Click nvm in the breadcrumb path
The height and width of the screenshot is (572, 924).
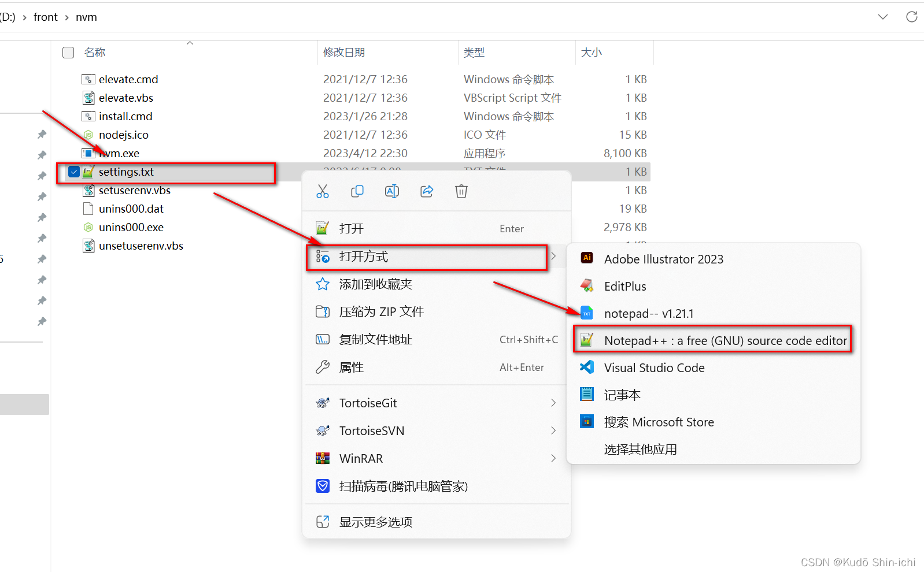pyautogui.click(x=86, y=17)
